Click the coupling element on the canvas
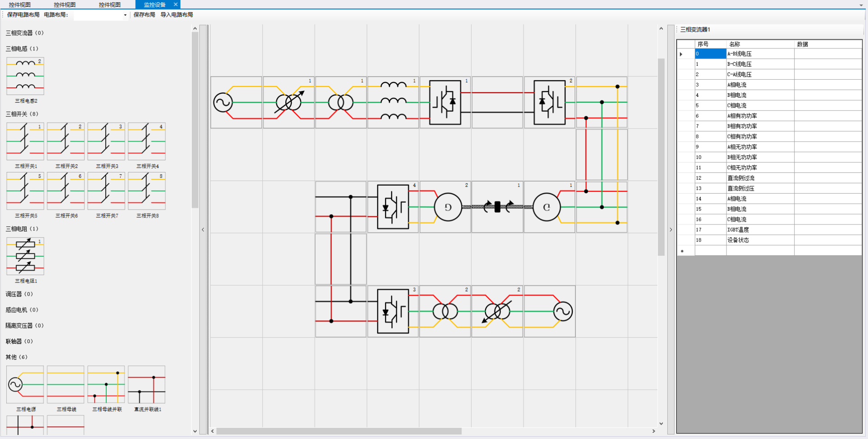This screenshot has width=868, height=439. point(497,207)
